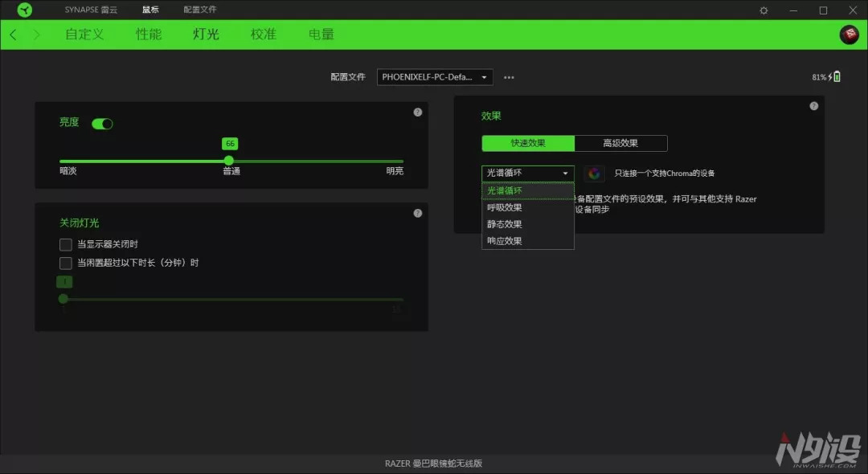
Task: Click the help icon on the 亮度 panel
Action: (x=417, y=112)
